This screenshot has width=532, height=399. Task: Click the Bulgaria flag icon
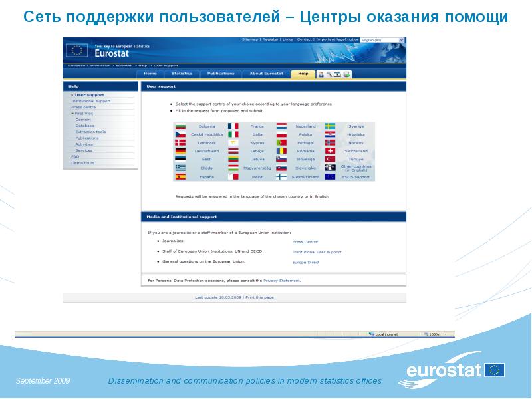[180, 126]
